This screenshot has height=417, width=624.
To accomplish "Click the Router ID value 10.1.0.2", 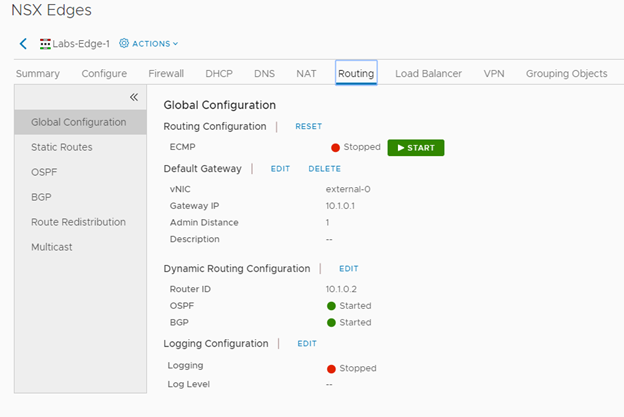I will (x=341, y=289).
